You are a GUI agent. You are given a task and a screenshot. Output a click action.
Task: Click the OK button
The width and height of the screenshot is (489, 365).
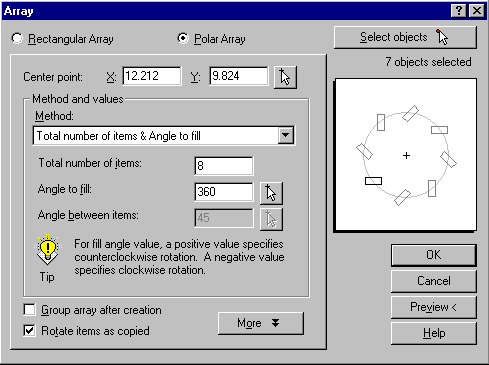pyautogui.click(x=433, y=255)
